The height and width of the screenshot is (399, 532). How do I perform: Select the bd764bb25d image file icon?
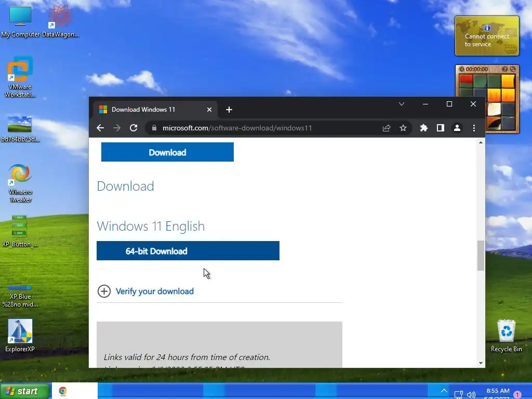coord(20,129)
